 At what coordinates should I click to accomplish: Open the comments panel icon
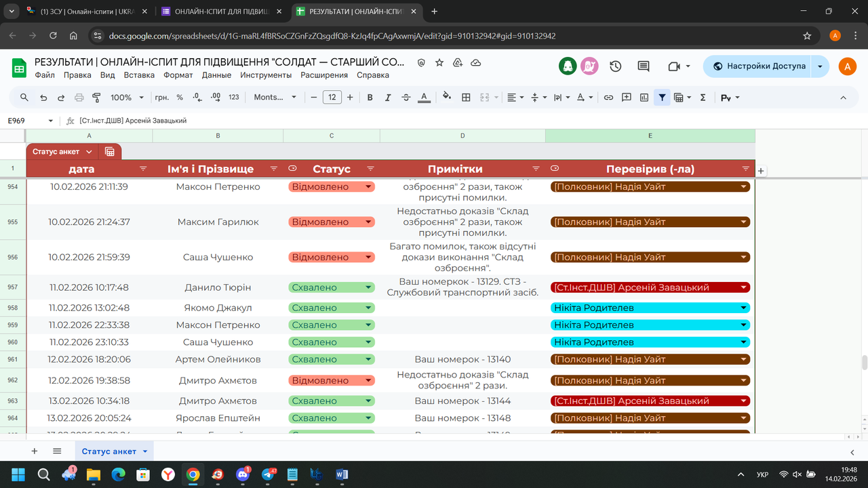point(644,66)
